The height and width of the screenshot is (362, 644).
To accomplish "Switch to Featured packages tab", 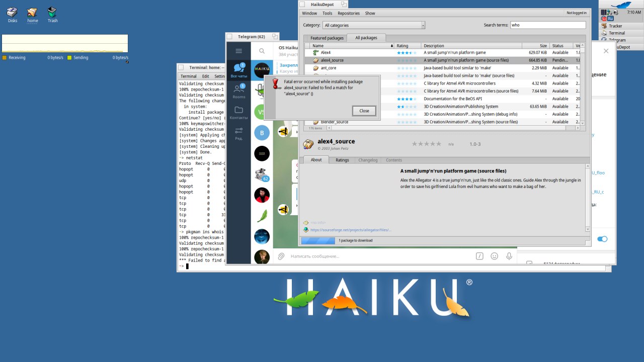I will (327, 38).
